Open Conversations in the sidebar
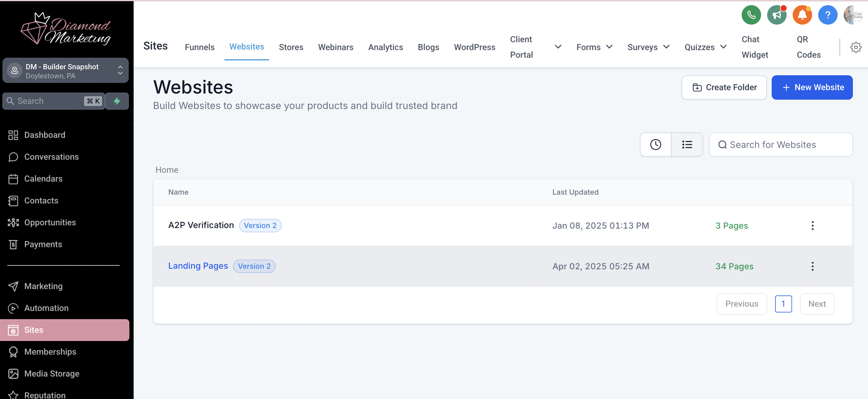Image resolution: width=868 pixels, height=399 pixels. click(51, 157)
